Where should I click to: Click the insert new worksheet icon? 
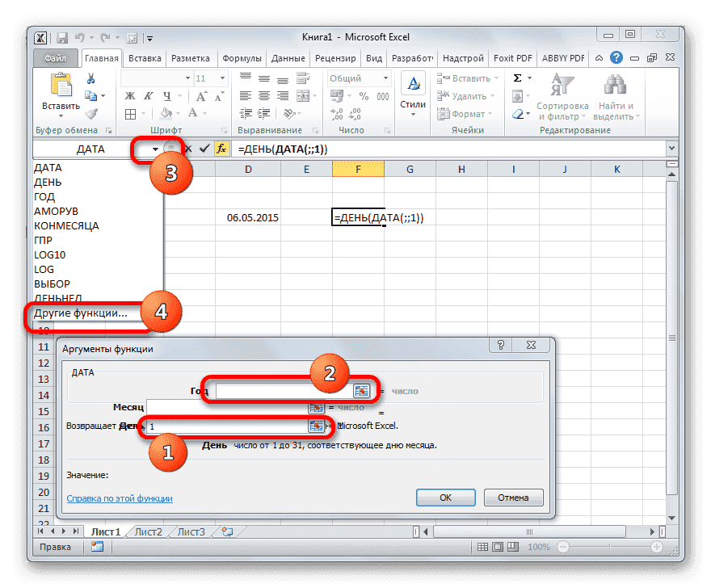[x=227, y=531]
